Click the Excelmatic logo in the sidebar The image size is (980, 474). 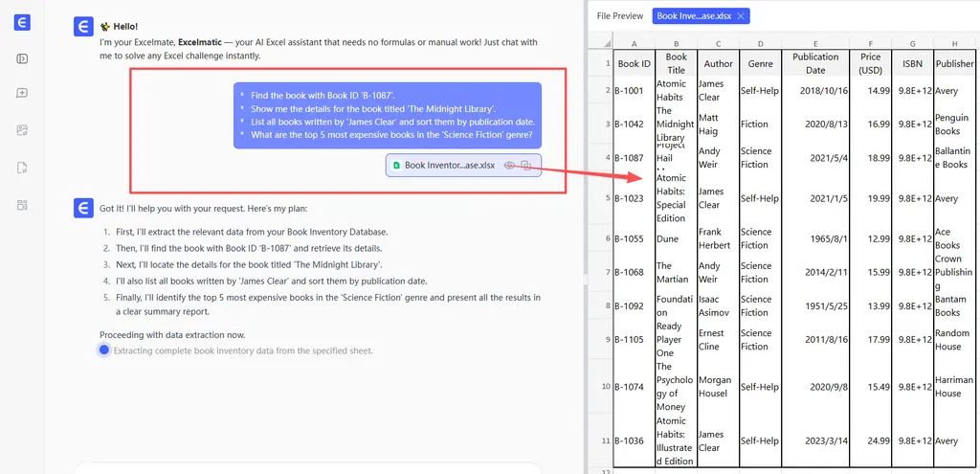point(22,24)
